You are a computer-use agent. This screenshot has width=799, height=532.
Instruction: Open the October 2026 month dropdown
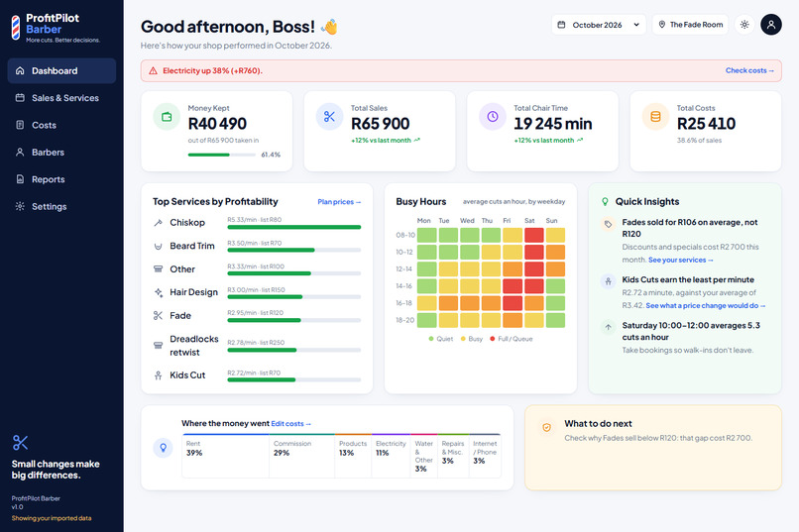tap(599, 25)
